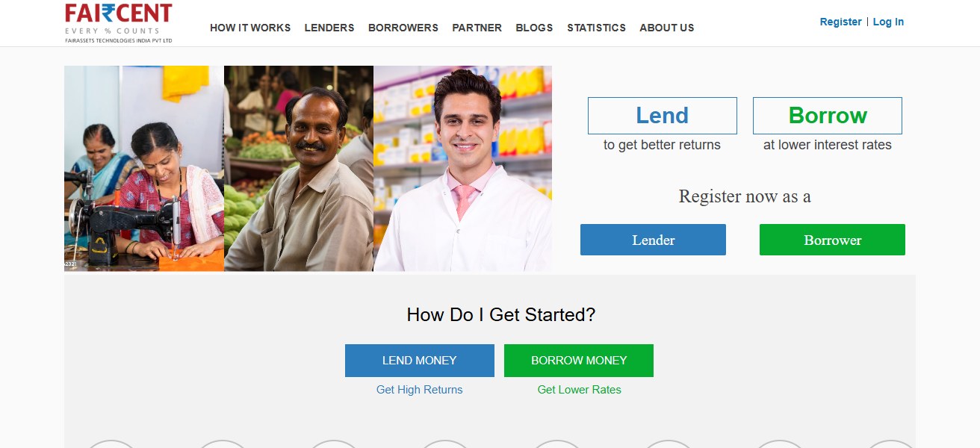Click the Register link
Image resolution: width=980 pixels, height=448 pixels.
840,22
